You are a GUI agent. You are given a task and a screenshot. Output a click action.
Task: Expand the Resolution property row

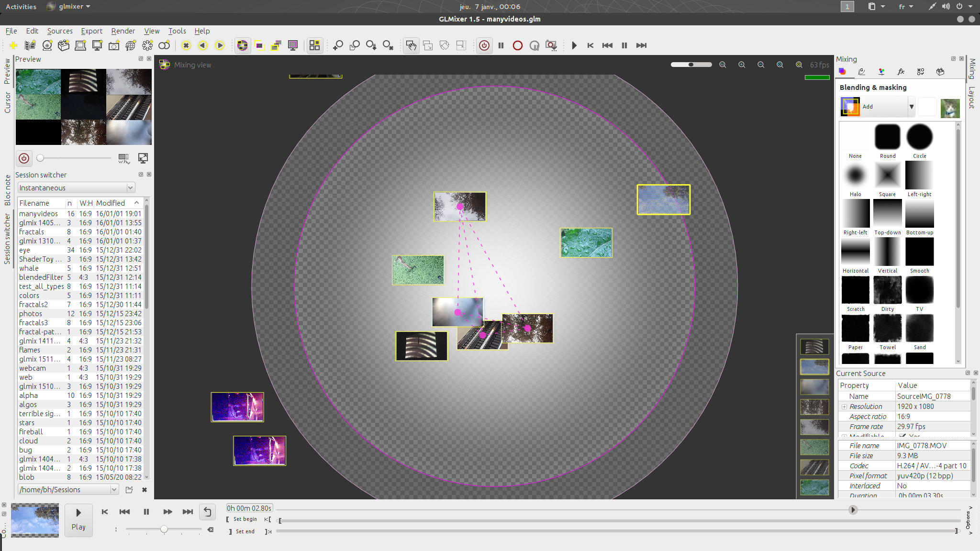pos(845,407)
